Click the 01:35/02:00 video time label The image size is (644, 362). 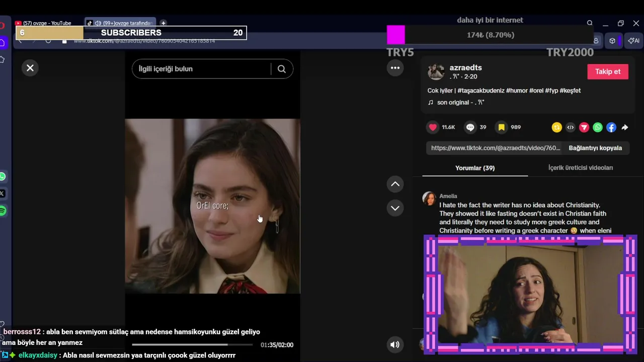277,345
